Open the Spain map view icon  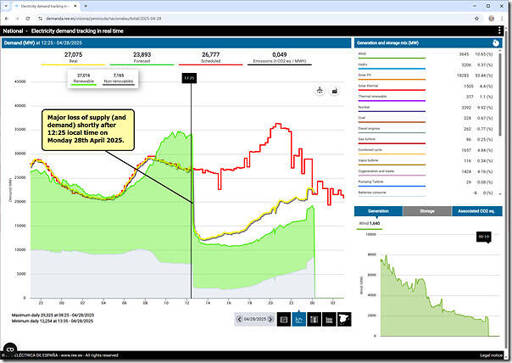[344, 320]
